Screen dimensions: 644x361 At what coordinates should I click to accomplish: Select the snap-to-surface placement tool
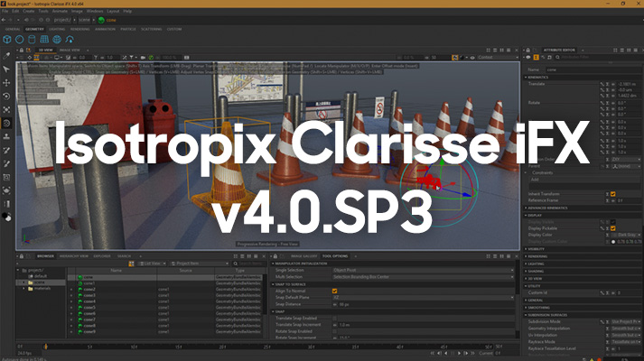click(x=6, y=136)
